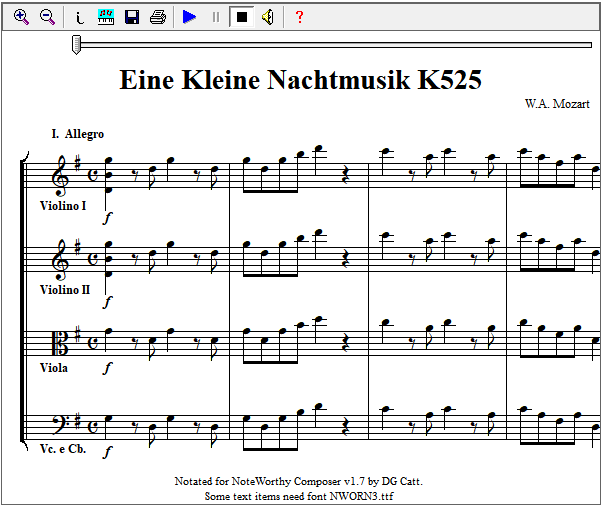Click the treble clef on Violino II staff
602x506 pixels.
[60, 260]
